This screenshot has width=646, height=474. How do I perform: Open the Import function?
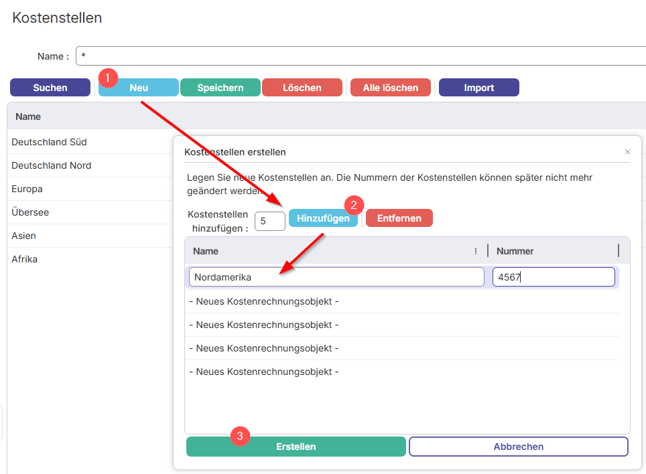(478, 88)
